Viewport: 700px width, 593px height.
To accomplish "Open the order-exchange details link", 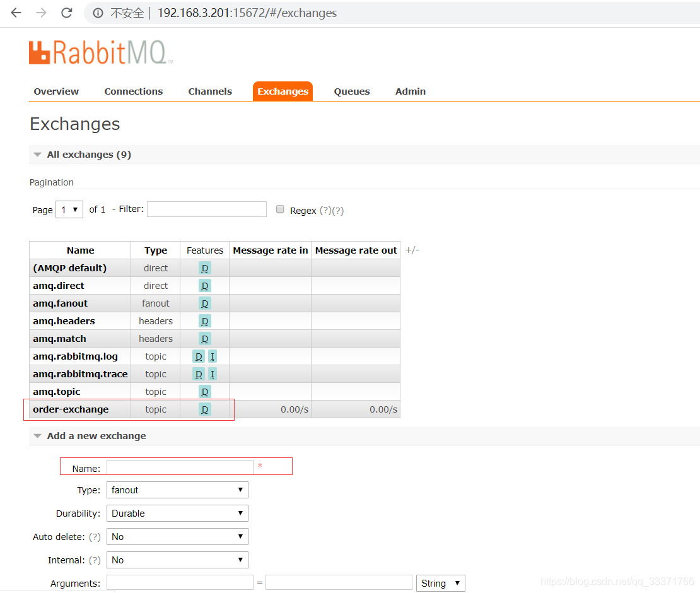I will coord(71,409).
